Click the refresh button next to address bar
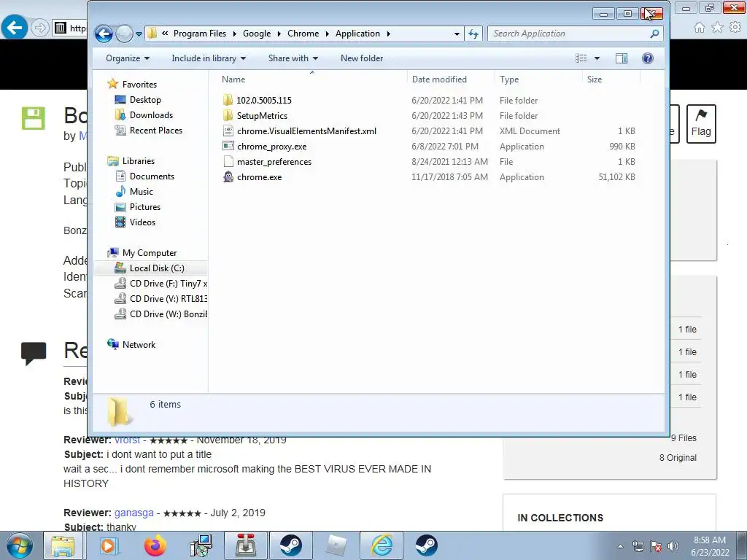This screenshot has width=747, height=560. [473, 34]
